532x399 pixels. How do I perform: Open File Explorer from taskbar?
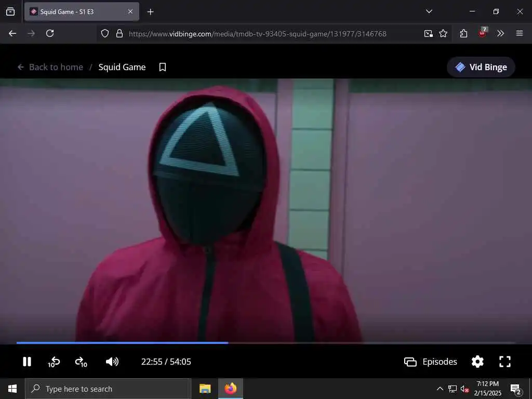pyautogui.click(x=205, y=389)
